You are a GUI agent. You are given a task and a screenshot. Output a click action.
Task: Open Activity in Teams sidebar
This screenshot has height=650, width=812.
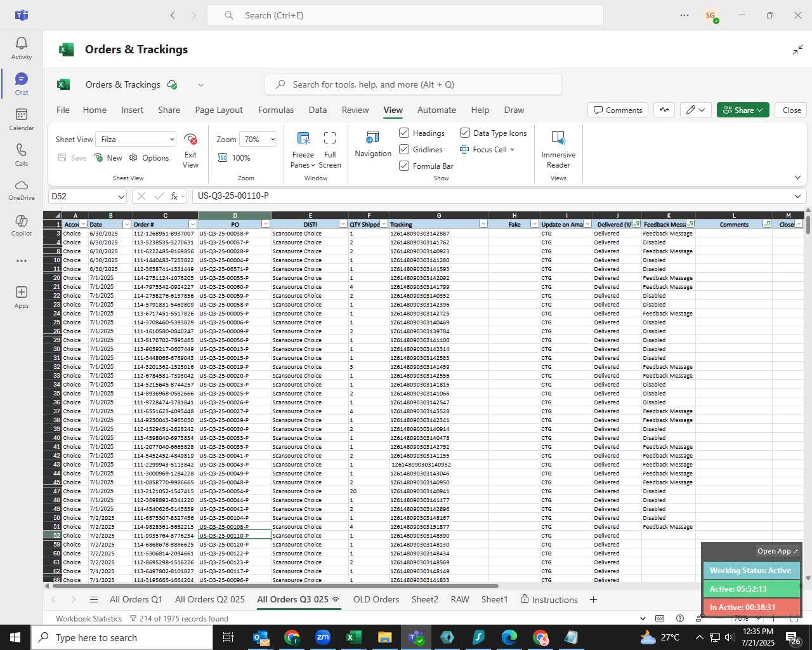click(x=21, y=48)
